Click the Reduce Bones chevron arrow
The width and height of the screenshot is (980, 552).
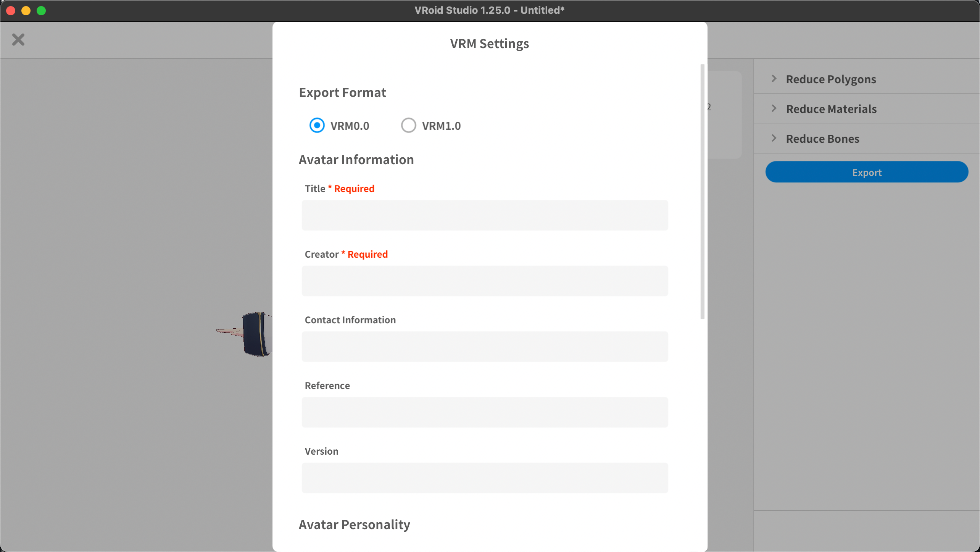point(774,138)
